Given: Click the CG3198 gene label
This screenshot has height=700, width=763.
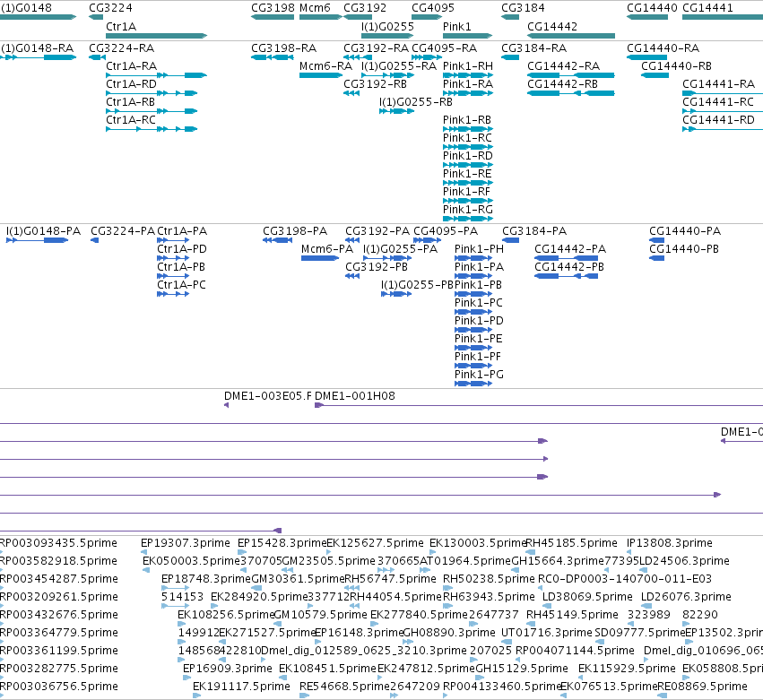Looking at the screenshot, I should pos(273,8).
